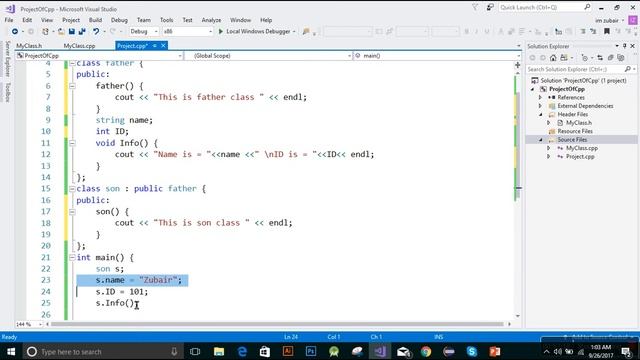Open the Windows Start menu
Screen dimensions: 640x360
tap(11, 351)
